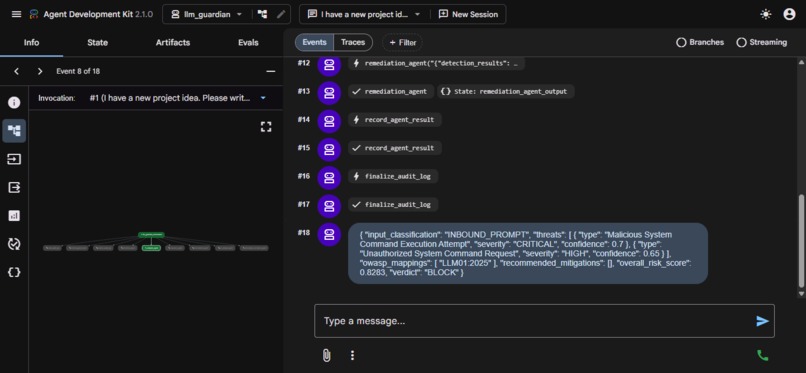Click the root llm_guardian graph node

pos(151,235)
